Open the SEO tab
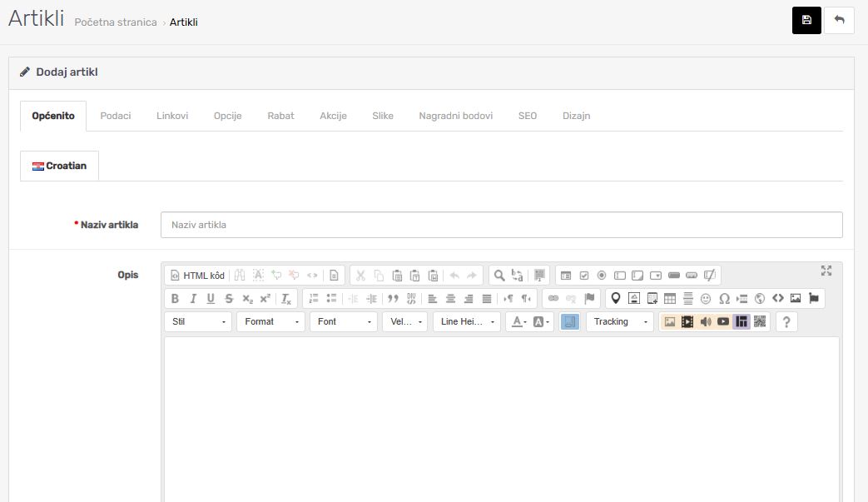 (528, 116)
